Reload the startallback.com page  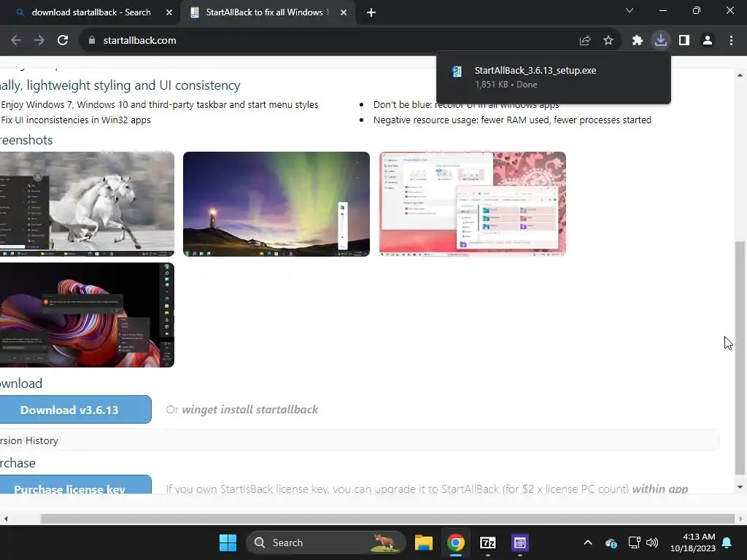[63, 41]
